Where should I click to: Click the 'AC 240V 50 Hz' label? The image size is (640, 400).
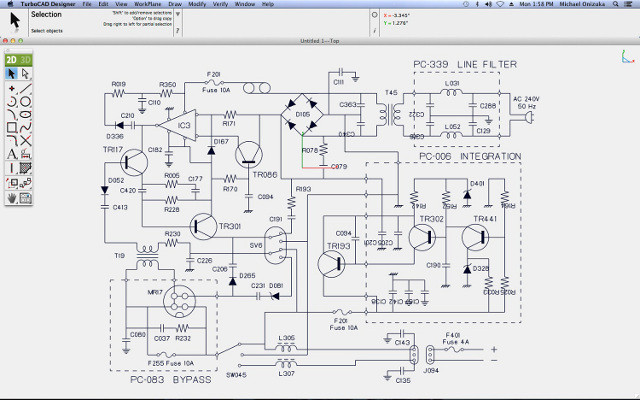(x=527, y=102)
